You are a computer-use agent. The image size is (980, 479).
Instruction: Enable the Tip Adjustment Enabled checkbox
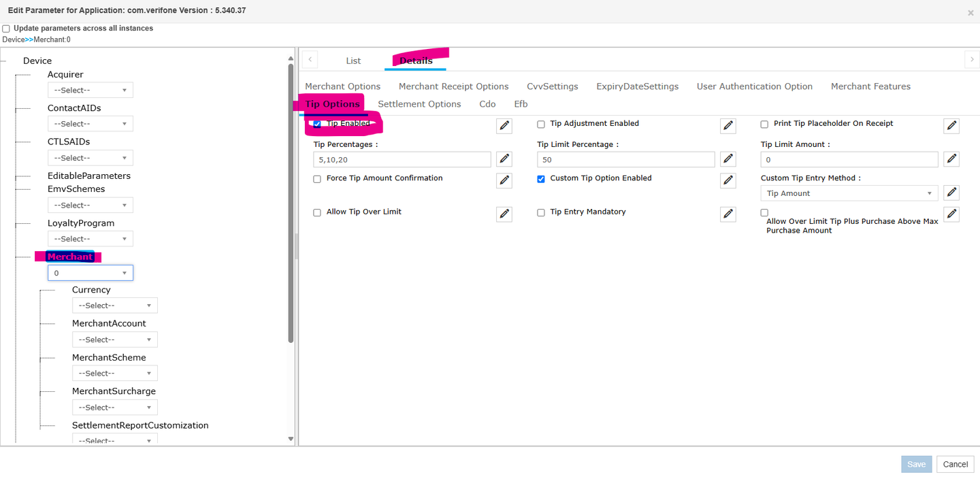(541, 124)
